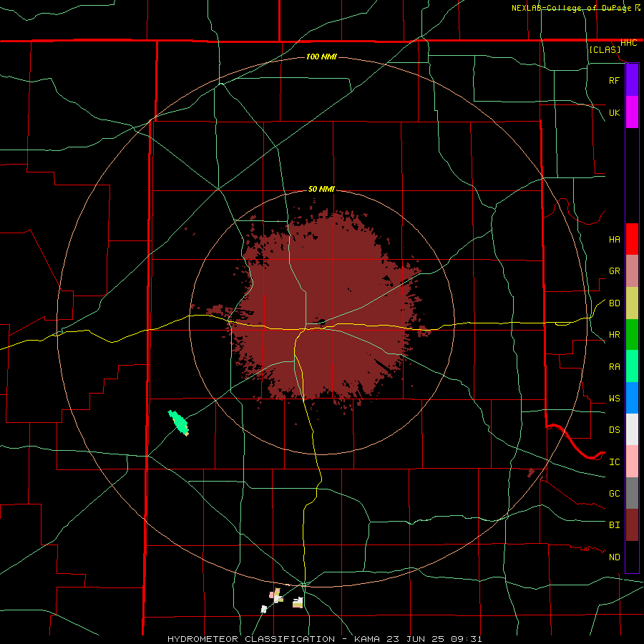Image resolution: width=644 pixels, height=644 pixels.
Task: Click the GC legend label
Action: (614, 494)
